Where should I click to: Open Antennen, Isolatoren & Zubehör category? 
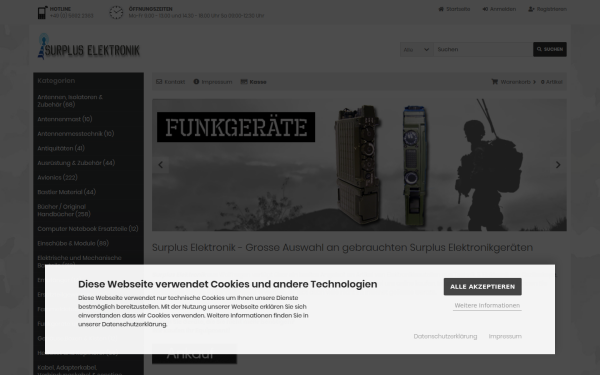(70, 101)
